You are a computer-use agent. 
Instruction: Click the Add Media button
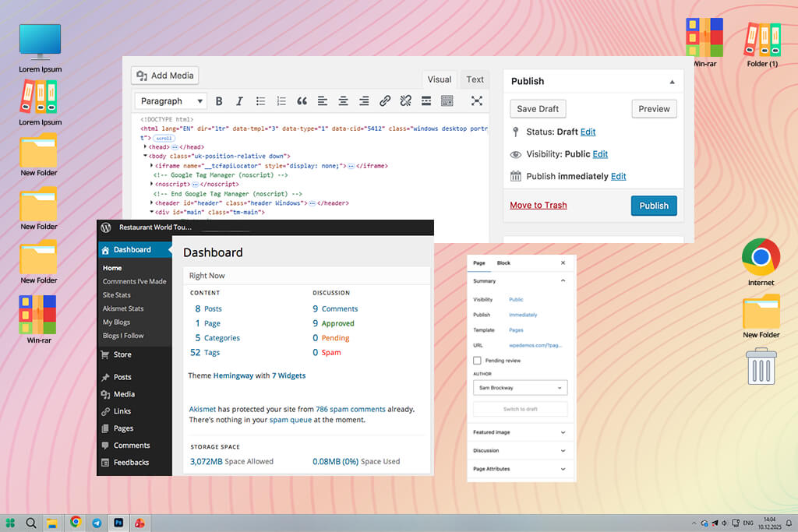(x=165, y=76)
